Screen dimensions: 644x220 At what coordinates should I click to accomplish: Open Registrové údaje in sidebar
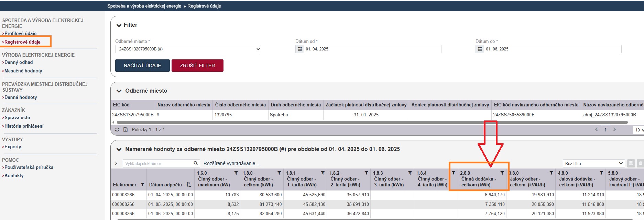pyautogui.click(x=22, y=42)
